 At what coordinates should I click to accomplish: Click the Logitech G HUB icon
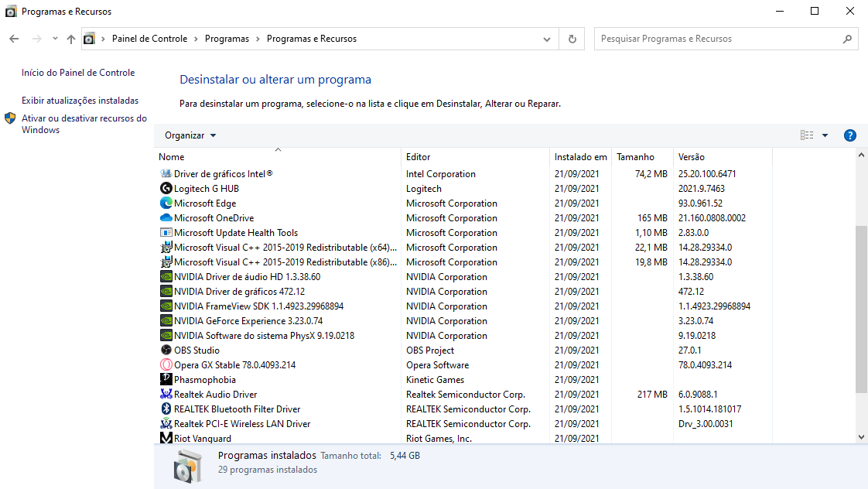166,188
